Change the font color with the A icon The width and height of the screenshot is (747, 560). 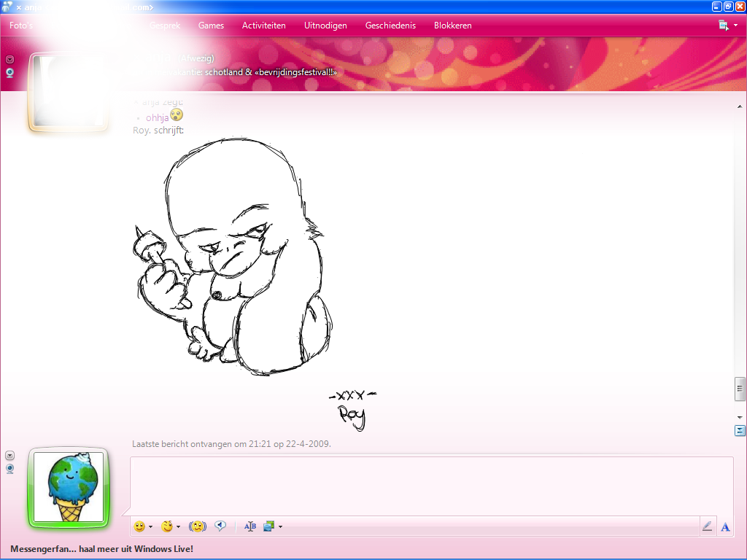pos(724,526)
